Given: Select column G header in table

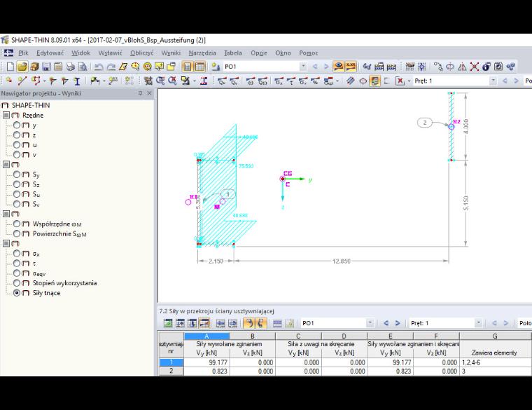Looking at the screenshot, I should point(495,336).
